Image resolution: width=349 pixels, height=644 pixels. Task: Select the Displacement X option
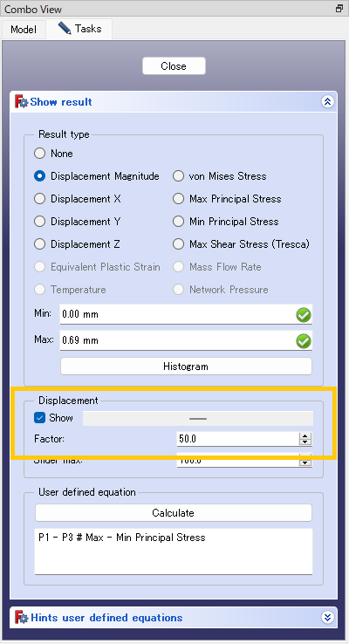pyautogui.click(x=39, y=199)
